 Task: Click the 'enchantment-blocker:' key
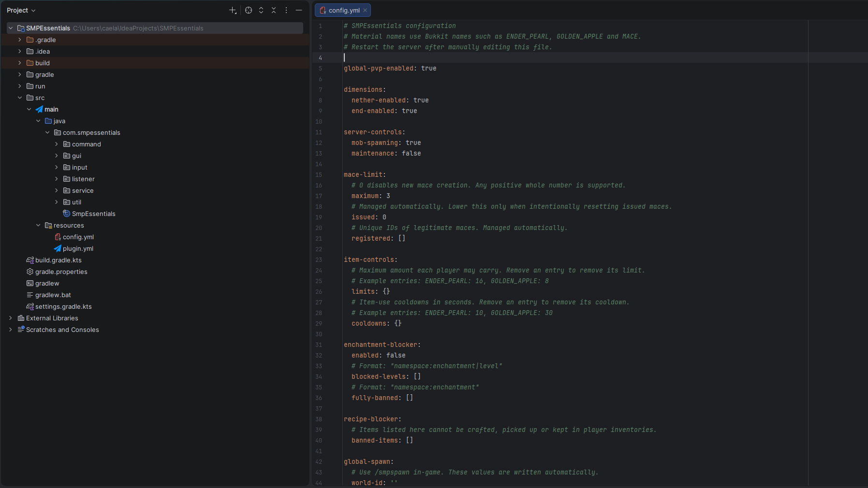(x=383, y=344)
